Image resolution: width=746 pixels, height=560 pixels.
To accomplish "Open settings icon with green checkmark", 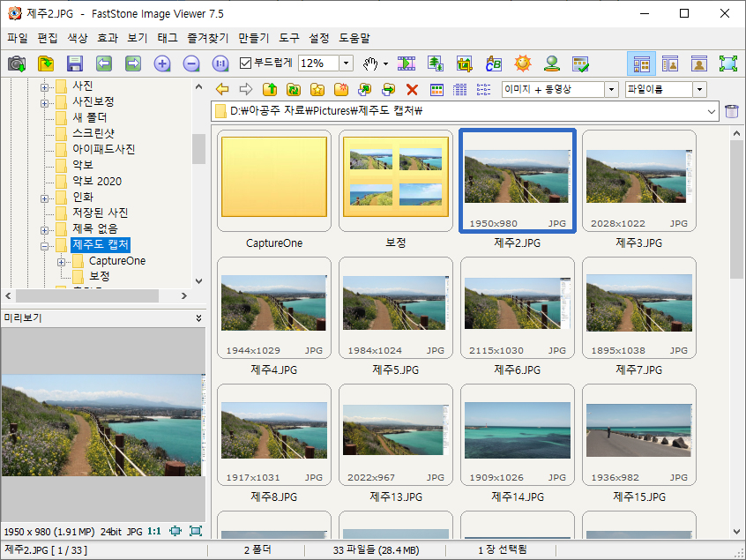I will [581, 63].
